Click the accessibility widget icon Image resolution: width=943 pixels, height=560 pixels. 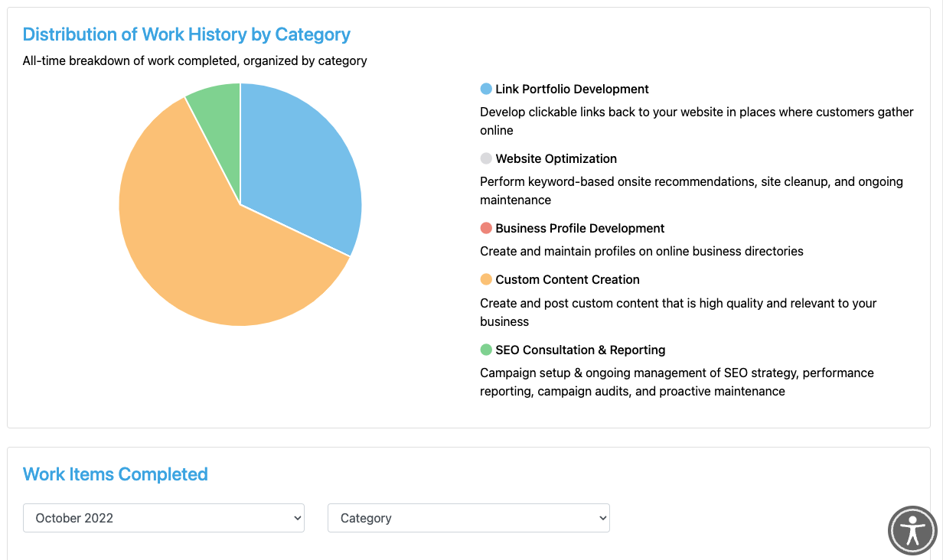912,530
